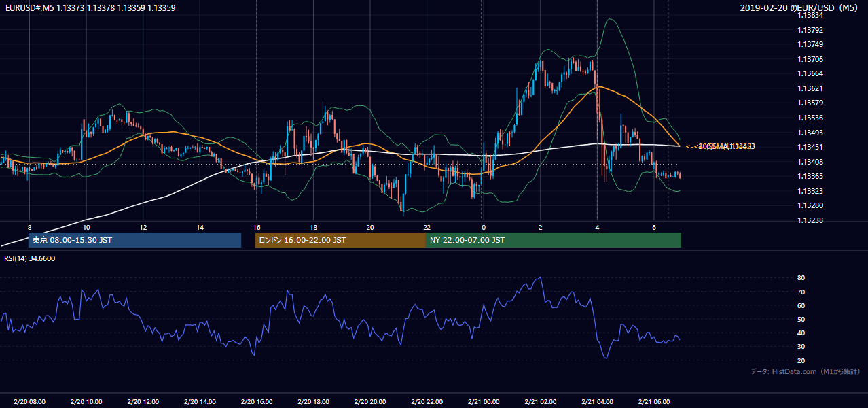Click price level 1.13749 on the axis

point(810,44)
